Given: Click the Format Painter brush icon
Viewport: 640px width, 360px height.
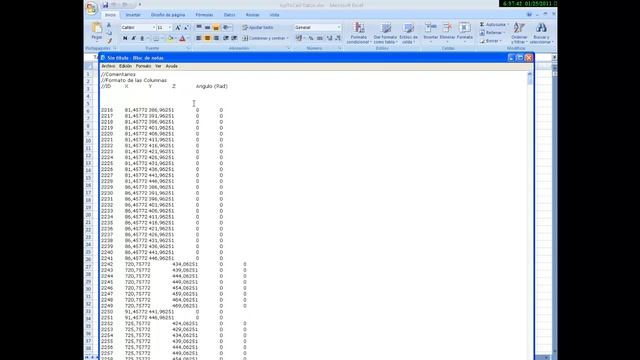Looking at the screenshot, I should [x=109, y=40].
